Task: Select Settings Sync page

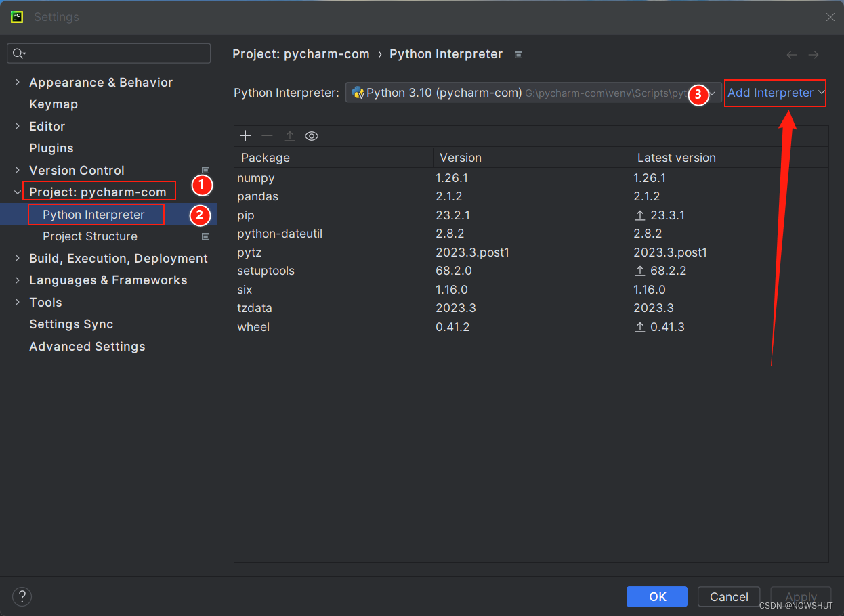Action: pyautogui.click(x=71, y=324)
